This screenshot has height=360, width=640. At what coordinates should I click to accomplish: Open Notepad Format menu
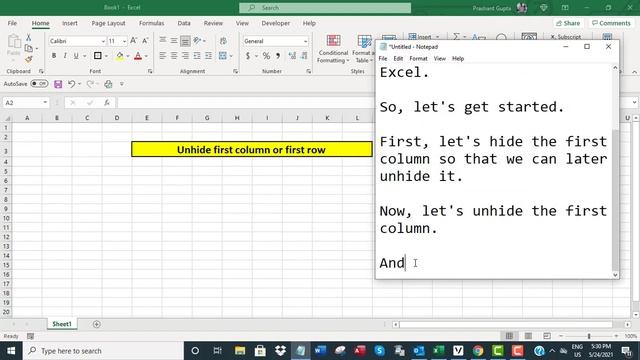[x=418, y=58]
